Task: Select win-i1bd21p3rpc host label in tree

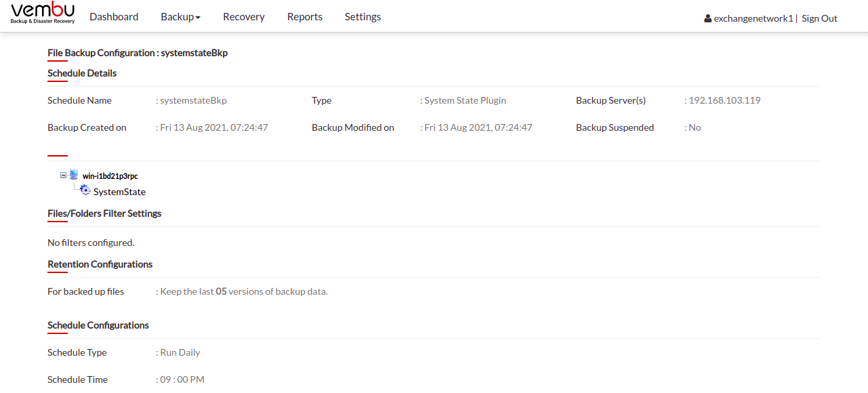Action: pos(110,175)
